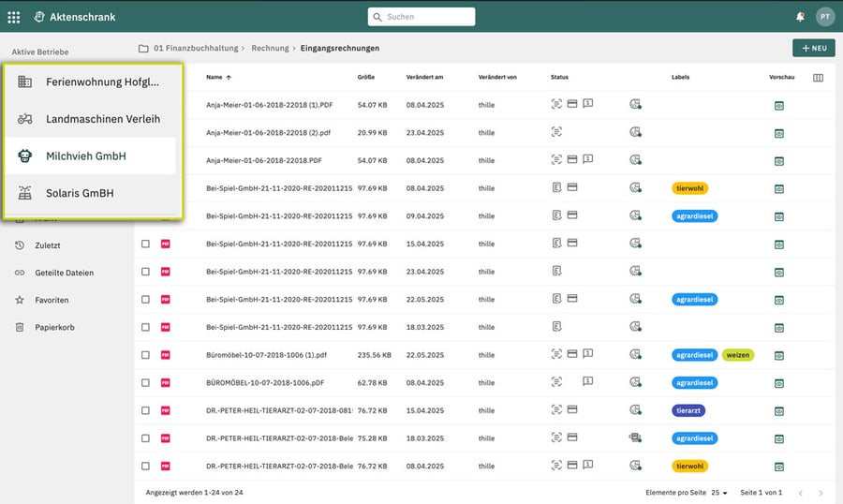Sort by the Name column arrow
This screenshot has width=843, height=504.
coord(229,78)
